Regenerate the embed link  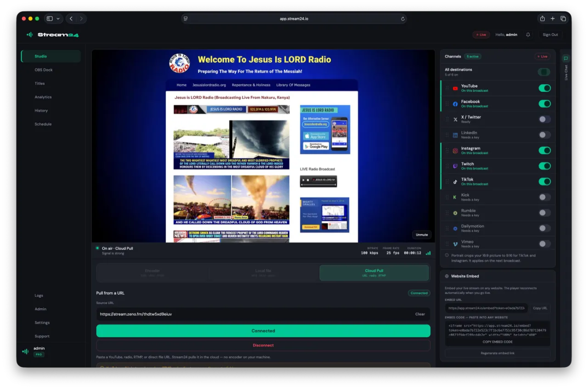coord(498,353)
